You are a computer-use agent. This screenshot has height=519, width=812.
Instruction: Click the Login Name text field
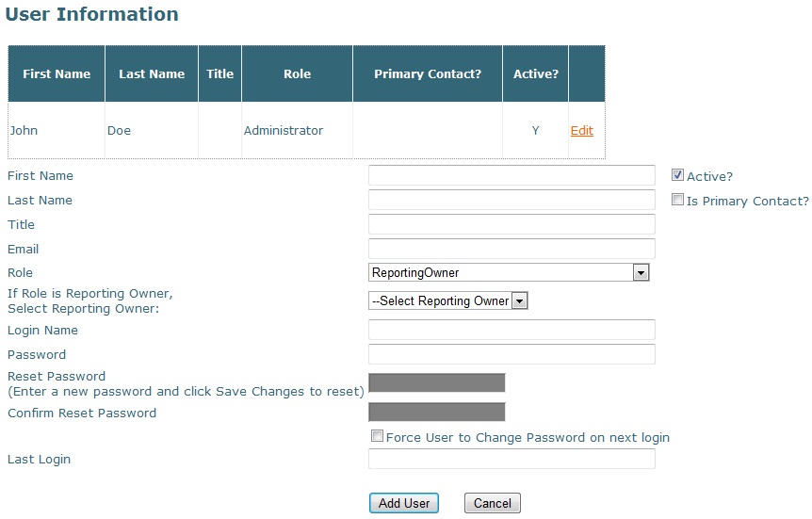coord(512,330)
